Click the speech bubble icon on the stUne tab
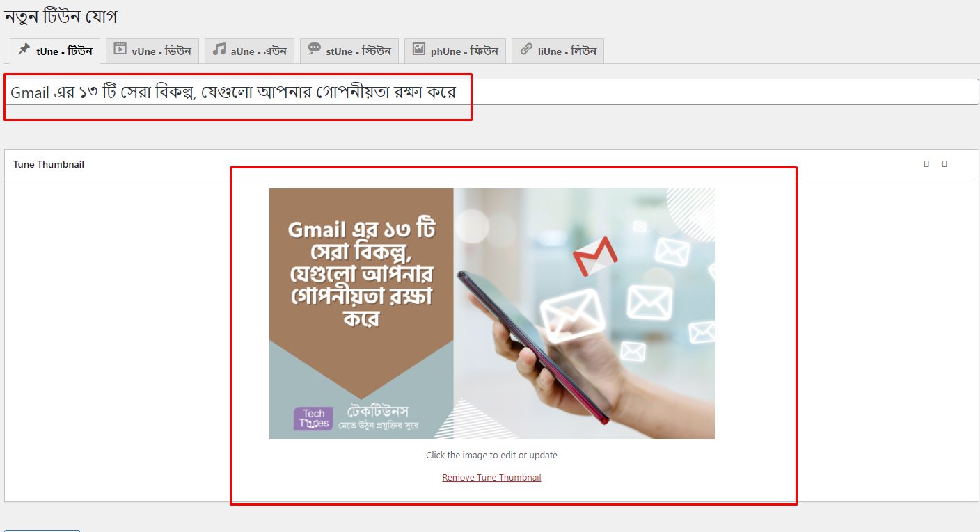This screenshot has height=532, width=980. coord(315,49)
